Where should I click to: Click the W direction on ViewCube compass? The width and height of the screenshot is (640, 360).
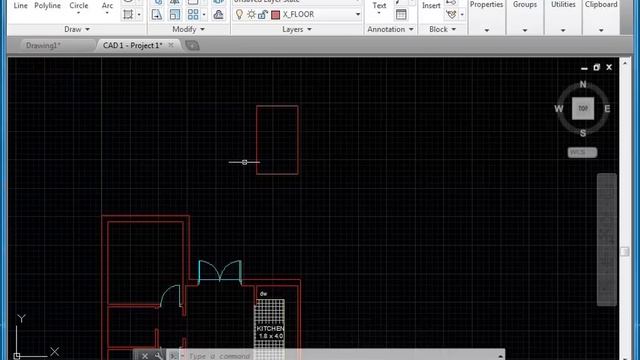[558, 109]
